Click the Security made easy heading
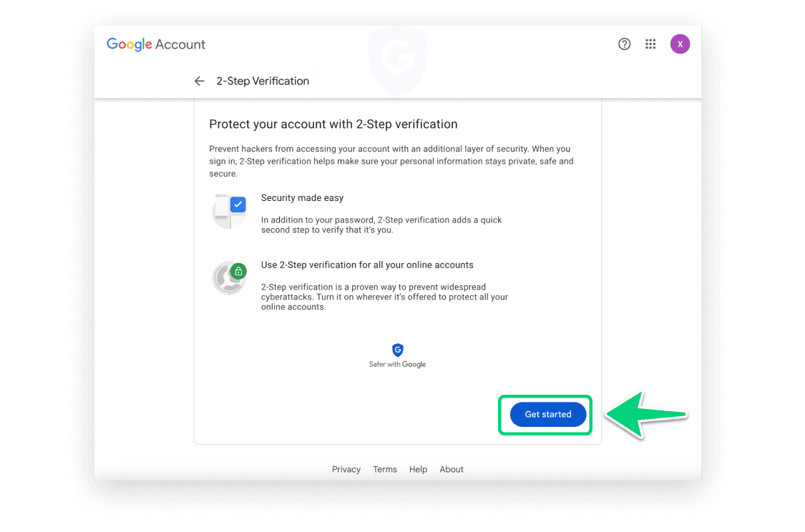The width and height of the screenshot is (805, 532). point(302,198)
